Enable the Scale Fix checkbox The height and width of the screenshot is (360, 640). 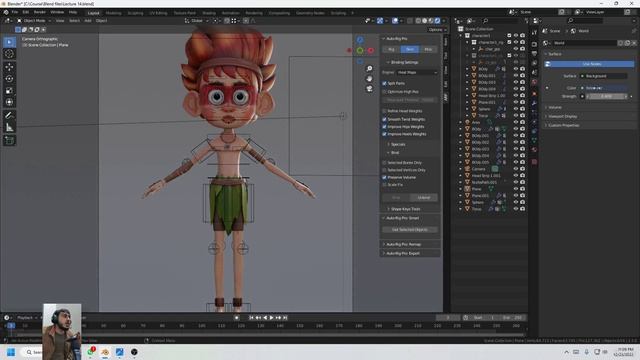(384, 184)
